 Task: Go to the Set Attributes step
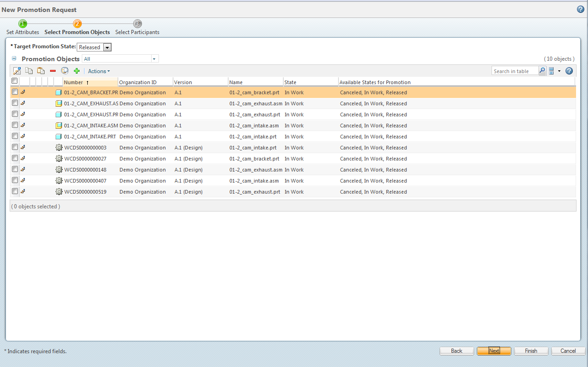click(23, 28)
